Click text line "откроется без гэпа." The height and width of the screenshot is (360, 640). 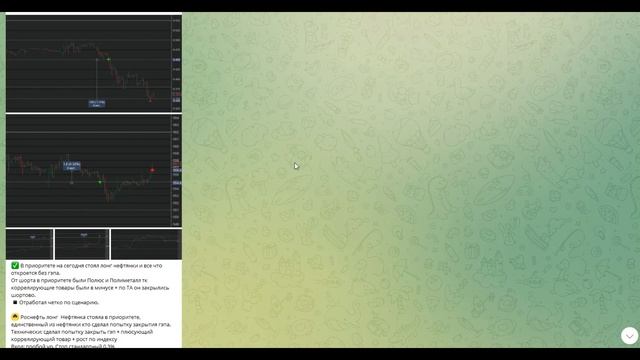coord(36,273)
